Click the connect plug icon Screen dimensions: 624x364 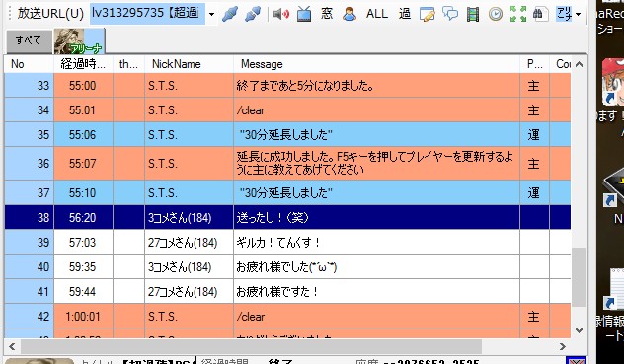tap(230, 14)
